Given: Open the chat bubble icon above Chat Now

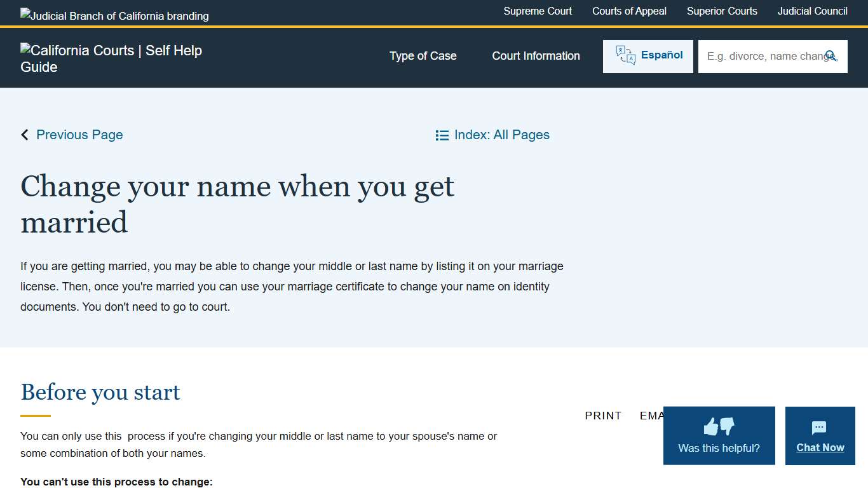Looking at the screenshot, I should (x=820, y=428).
